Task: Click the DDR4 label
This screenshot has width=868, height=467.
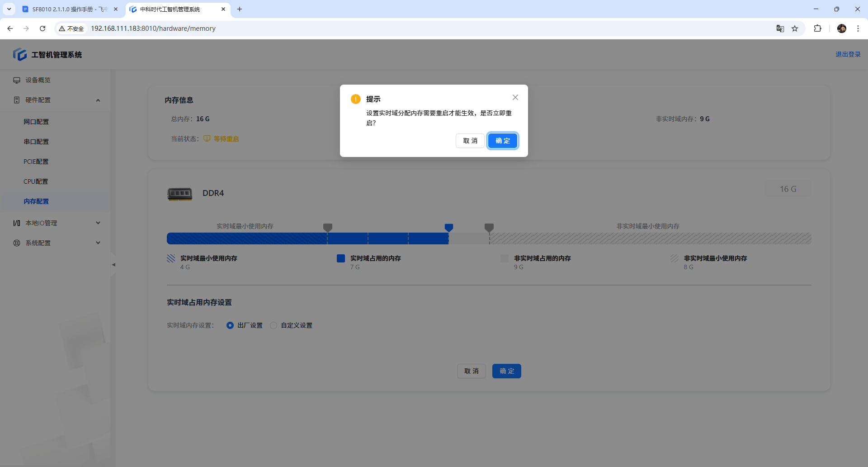Action: (x=213, y=193)
